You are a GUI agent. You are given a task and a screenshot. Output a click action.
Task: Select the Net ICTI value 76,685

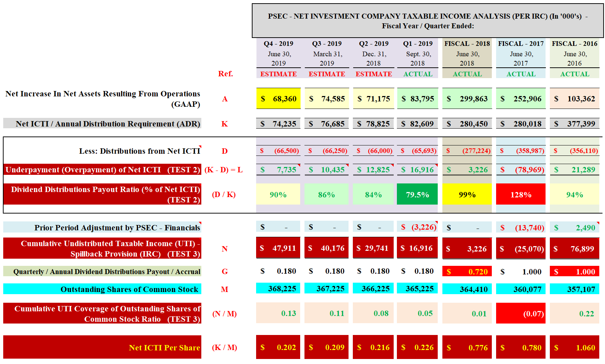327,124
